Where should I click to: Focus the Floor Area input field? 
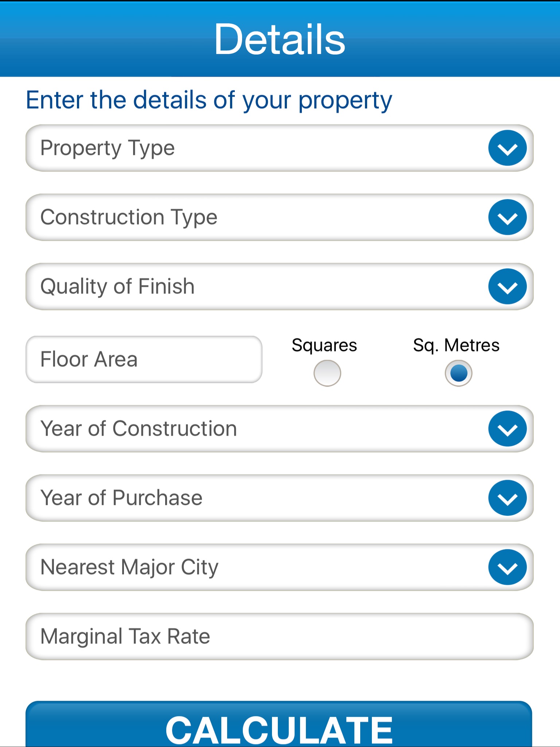click(144, 359)
